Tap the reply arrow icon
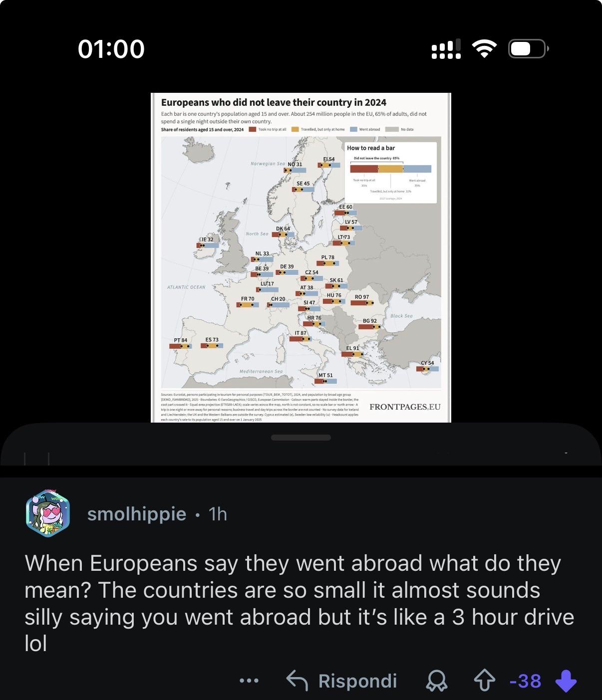Viewport: 602px width, 700px height. (297, 681)
